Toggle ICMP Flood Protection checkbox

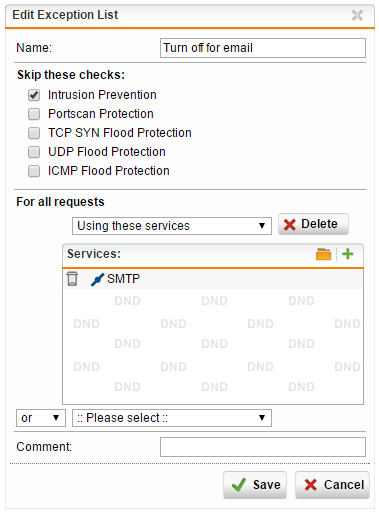[x=34, y=171]
